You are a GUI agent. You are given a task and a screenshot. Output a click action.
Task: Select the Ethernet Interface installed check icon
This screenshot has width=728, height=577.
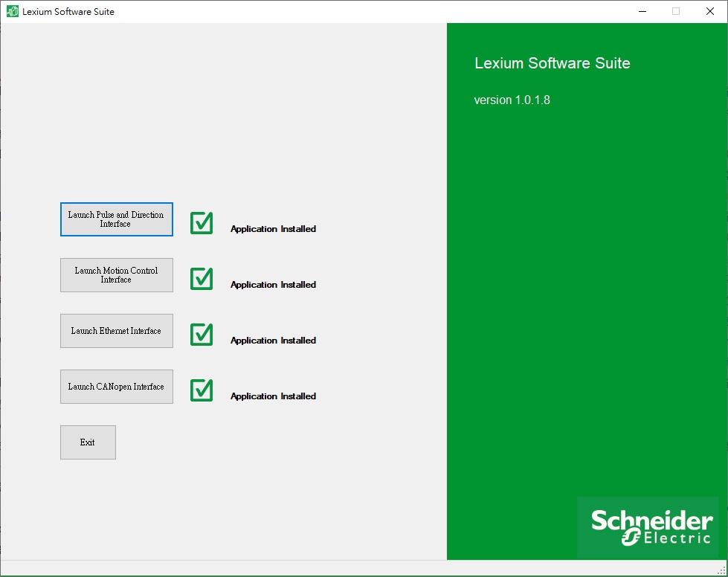201,335
